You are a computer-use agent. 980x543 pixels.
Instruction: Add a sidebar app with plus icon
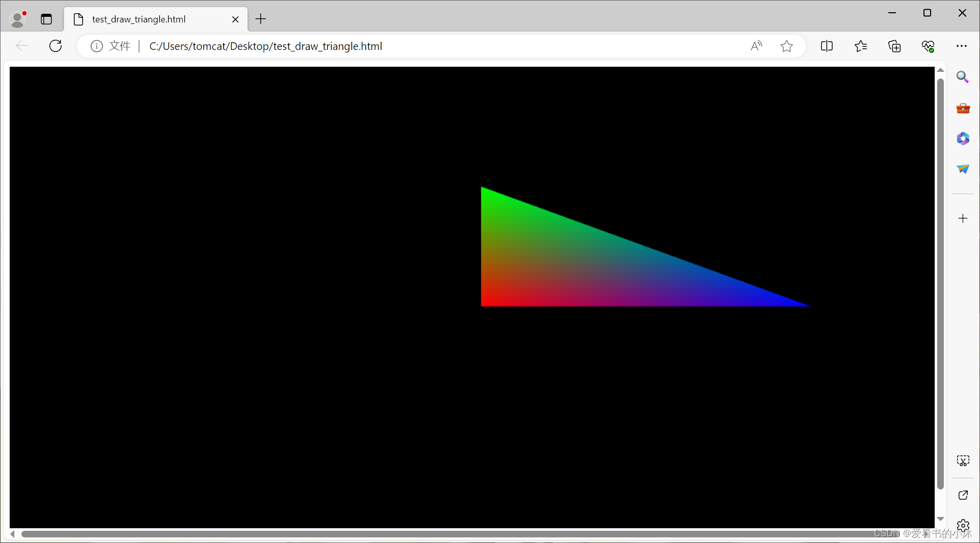963,219
